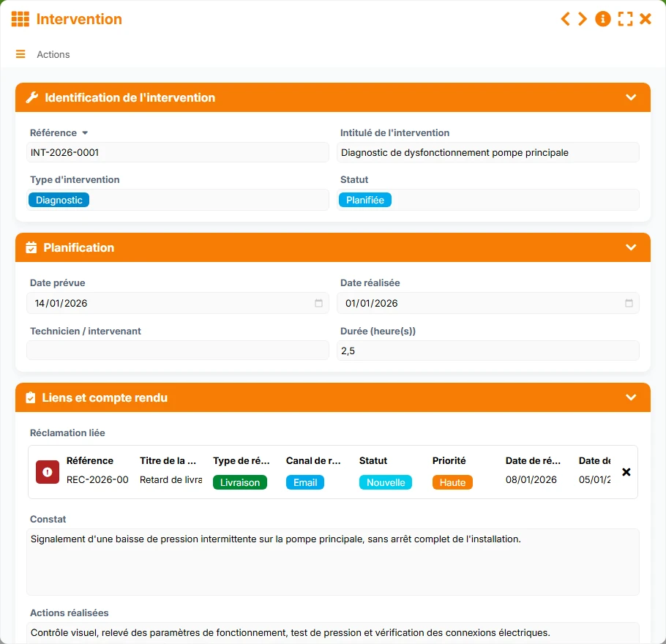The width and height of the screenshot is (666, 644).
Task: Remove linked réclamation with X icon
Action: click(x=626, y=472)
